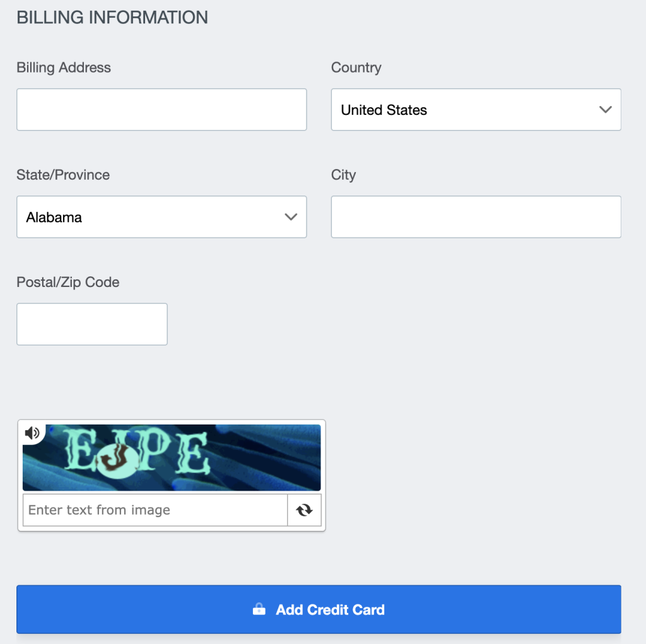
Task: Click the Enter text from image field
Action: pos(155,510)
